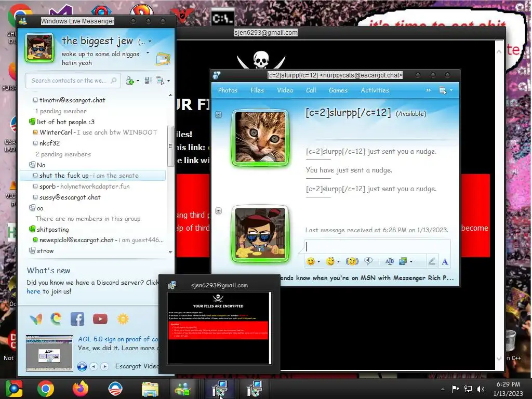Open the wink picker in chat
This screenshot has width=532, height=399.
[330, 261]
